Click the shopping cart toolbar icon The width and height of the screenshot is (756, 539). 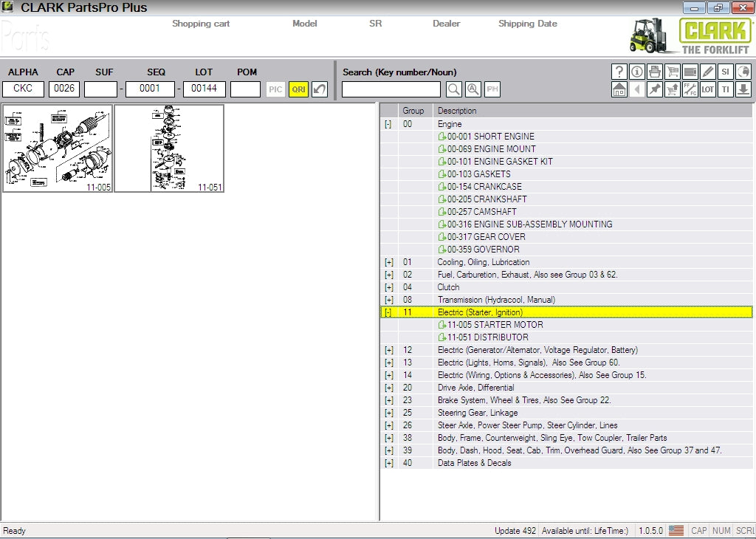(673, 72)
